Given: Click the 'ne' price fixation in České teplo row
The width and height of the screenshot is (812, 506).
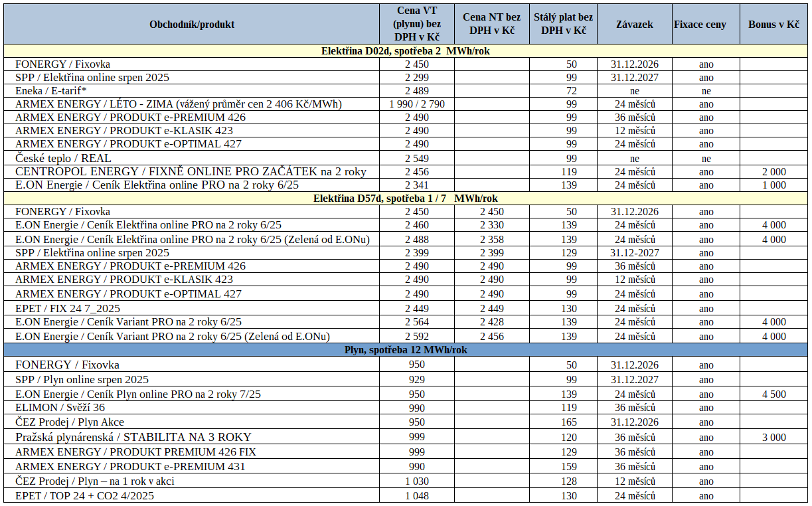Looking at the screenshot, I should (x=706, y=158).
